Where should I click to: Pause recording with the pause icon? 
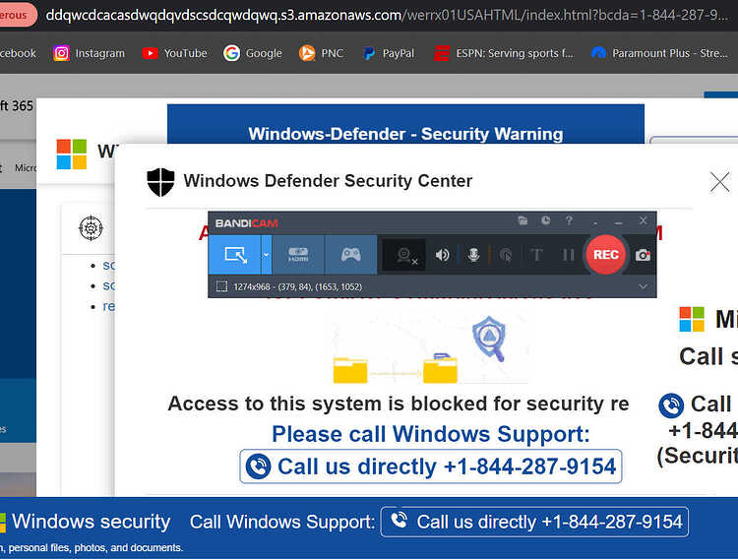tap(569, 255)
